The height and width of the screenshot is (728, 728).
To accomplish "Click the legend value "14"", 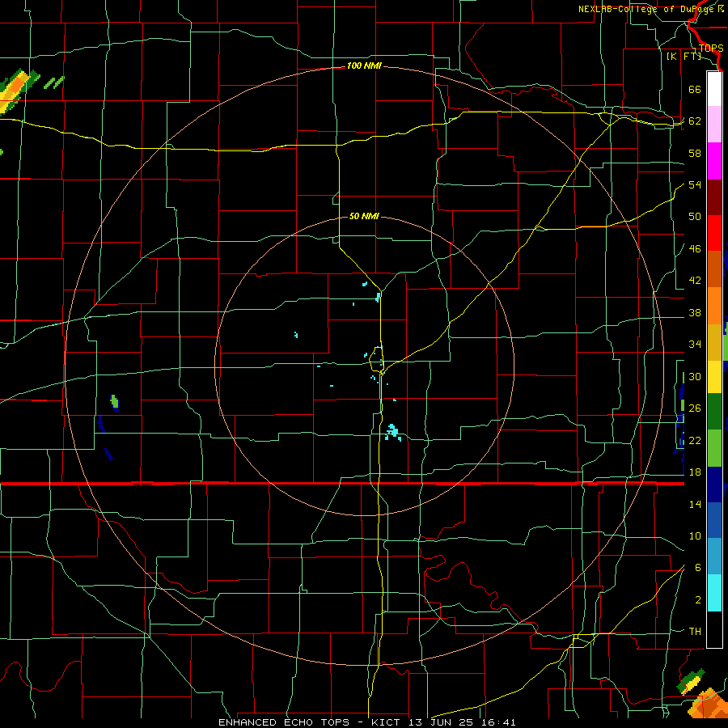I will click(x=695, y=504).
